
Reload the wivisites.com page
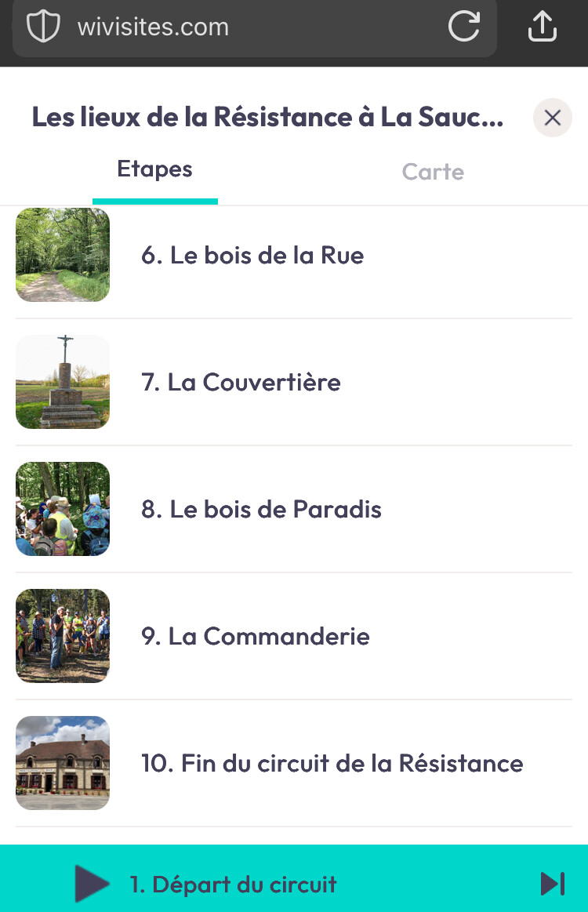click(463, 27)
